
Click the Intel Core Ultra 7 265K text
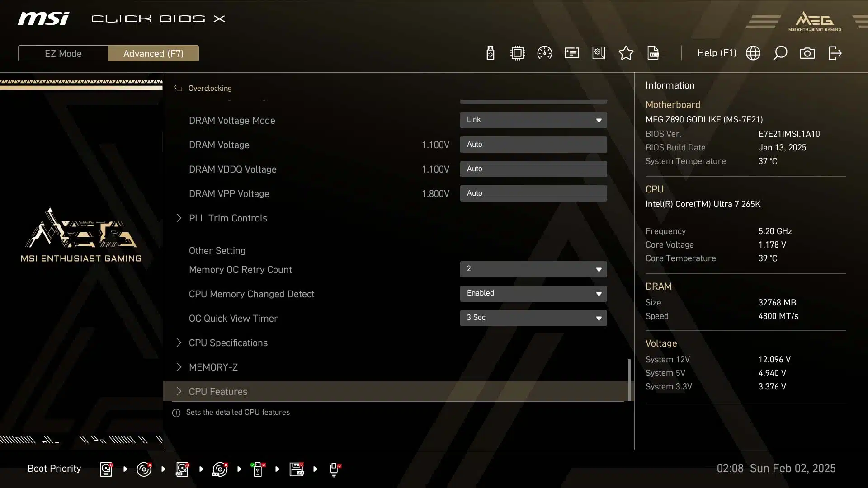click(703, 204)
